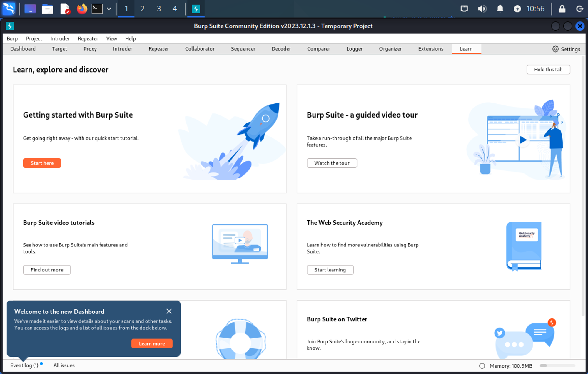Switch to the Target tab
Viewport: 588px width, 374px height.
59,49
